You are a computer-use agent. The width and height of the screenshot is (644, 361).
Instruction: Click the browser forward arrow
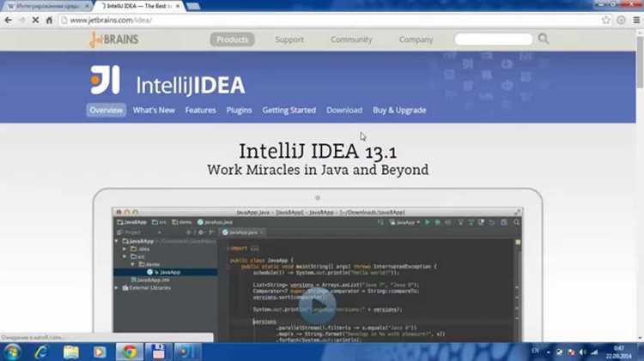(21, 20)
